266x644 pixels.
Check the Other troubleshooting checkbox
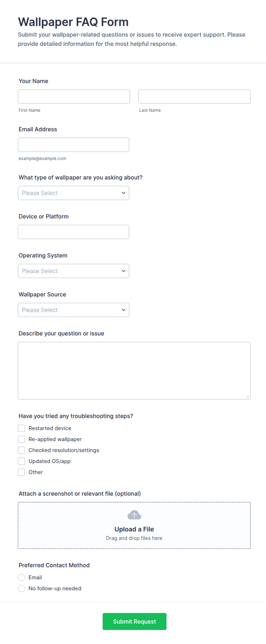21,472
